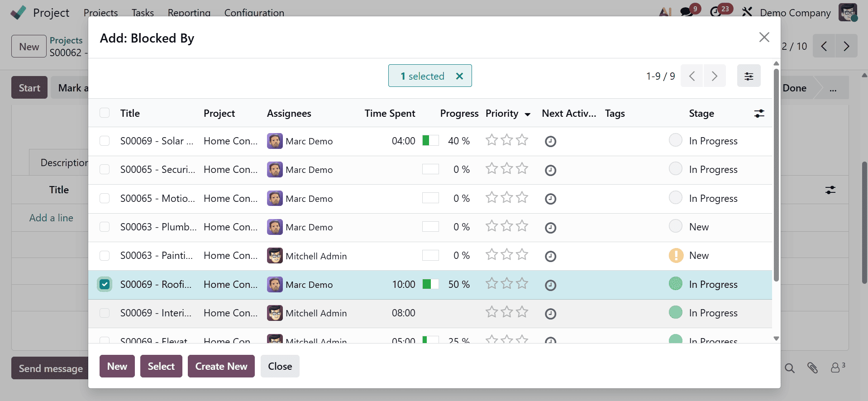Open the conversations chat bubble icon
Viewport: 868px width, 401px height.
point(687,12)
